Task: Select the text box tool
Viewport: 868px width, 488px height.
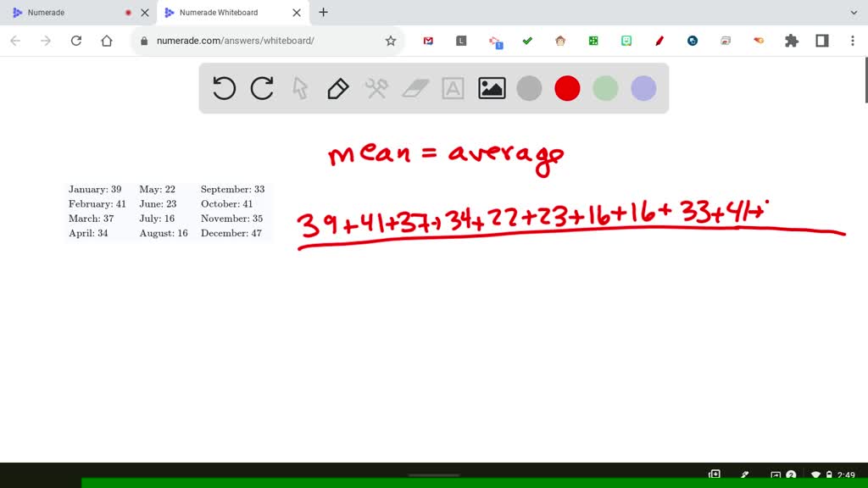Action: (x=453, y=88)
